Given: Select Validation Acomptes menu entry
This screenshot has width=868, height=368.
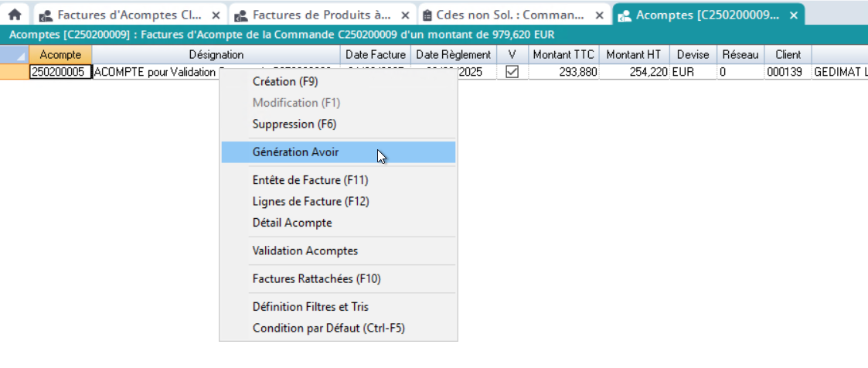Looking at the screenshot, I should tap(305, 251).
